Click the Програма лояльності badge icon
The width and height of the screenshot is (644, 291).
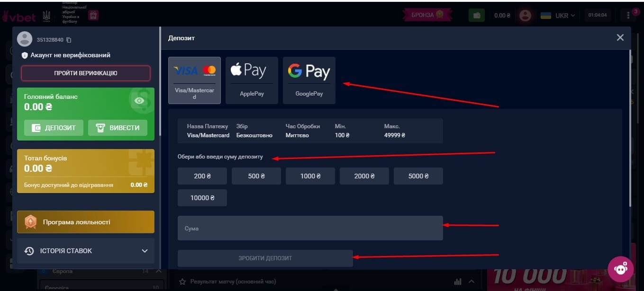(x=30, y=222)
